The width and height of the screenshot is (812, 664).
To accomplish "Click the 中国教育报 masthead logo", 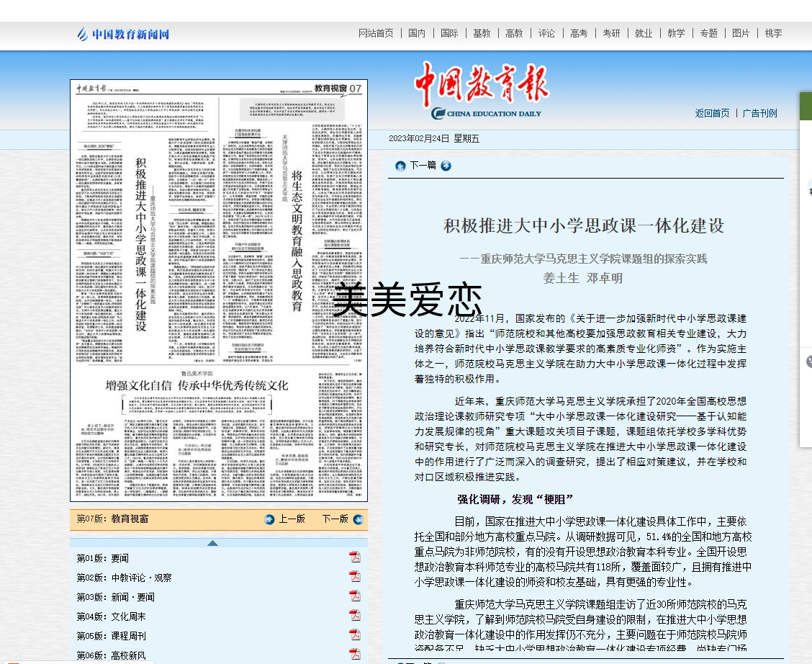I will click(x=482, y=90).
